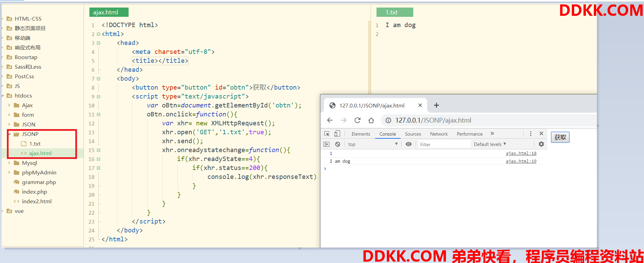
Task: Open 1.txt in file tree
Action: [35, 144]
